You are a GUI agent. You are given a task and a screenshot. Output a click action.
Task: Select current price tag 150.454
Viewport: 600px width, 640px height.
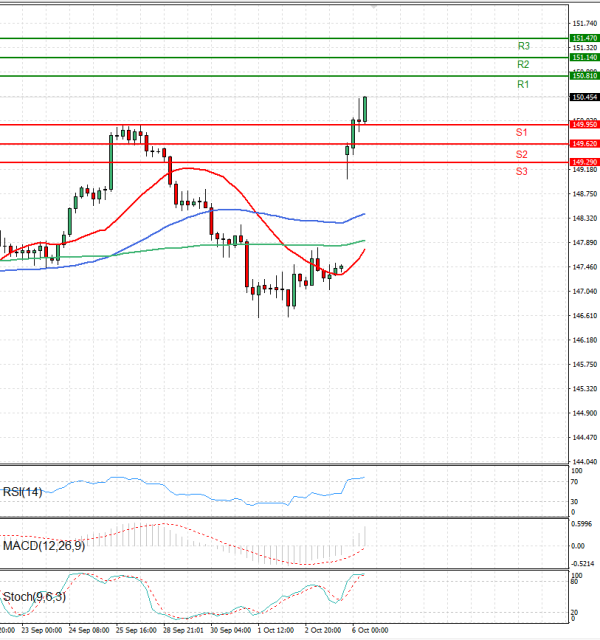[584, 97]
